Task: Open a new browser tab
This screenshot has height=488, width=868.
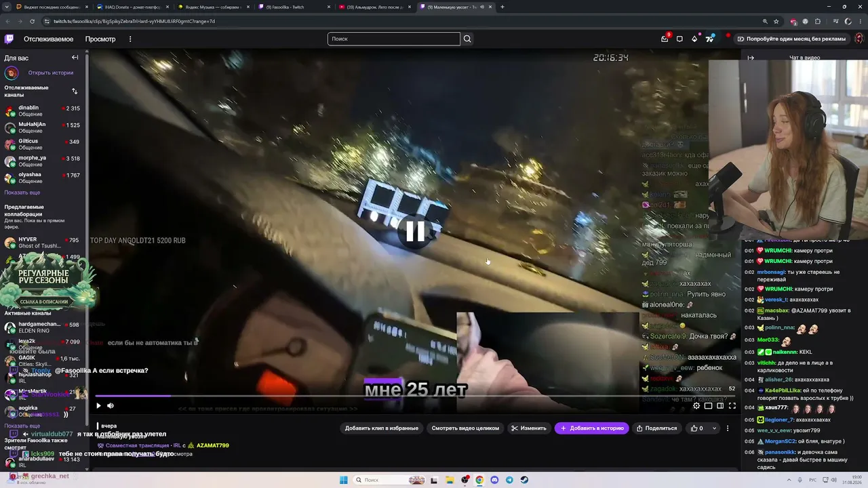Action: pyautogui.click(x=502, y=7)
